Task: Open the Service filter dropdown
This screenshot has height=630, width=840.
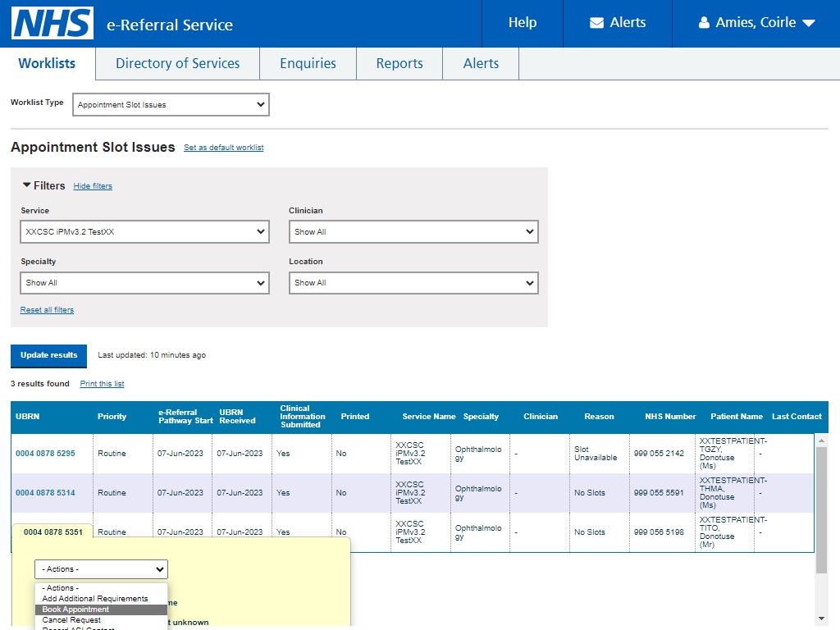Action: tap(144, 232)
